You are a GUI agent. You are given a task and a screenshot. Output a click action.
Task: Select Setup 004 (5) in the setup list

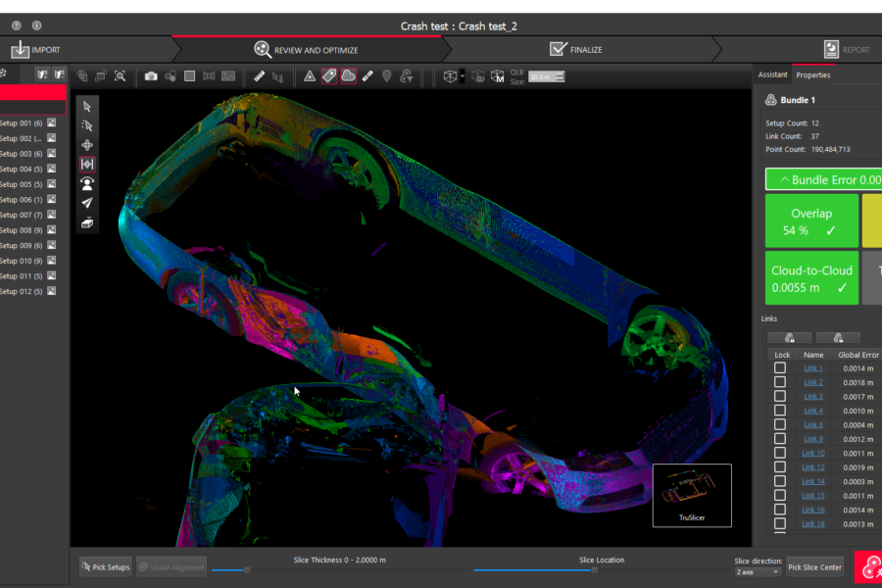coord(22,169)
